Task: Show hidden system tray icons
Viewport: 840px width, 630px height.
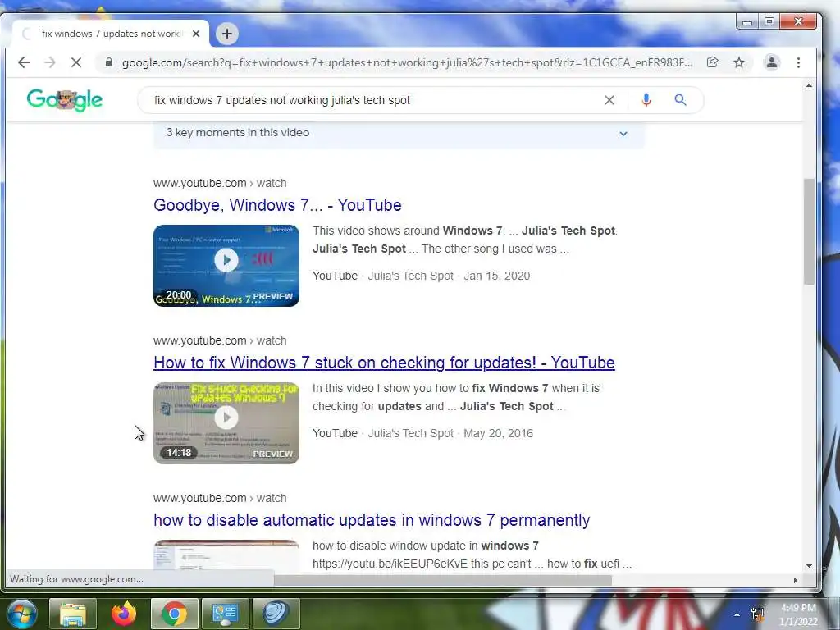Action: click(737, 614)
